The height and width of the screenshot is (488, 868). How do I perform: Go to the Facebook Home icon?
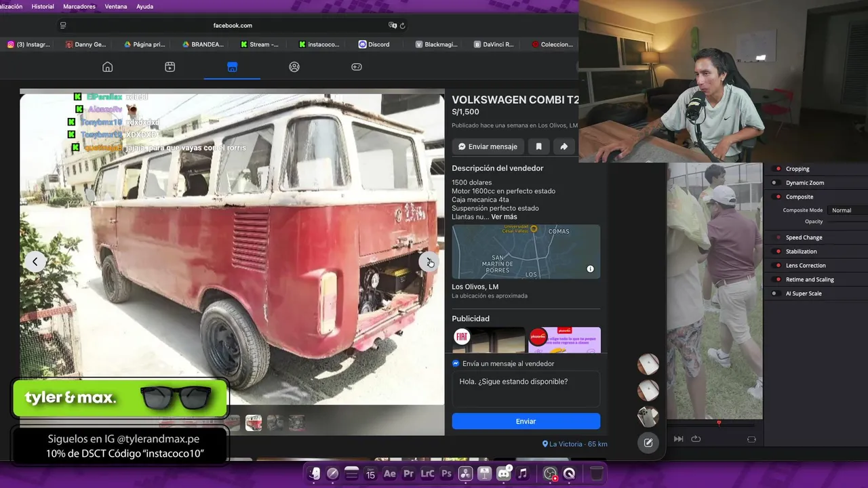[107, 67]
